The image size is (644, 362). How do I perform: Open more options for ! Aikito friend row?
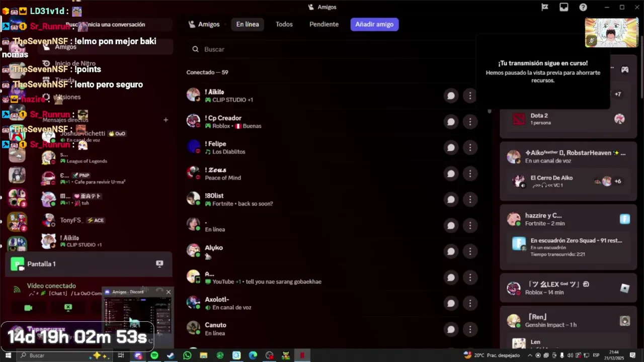470,96
